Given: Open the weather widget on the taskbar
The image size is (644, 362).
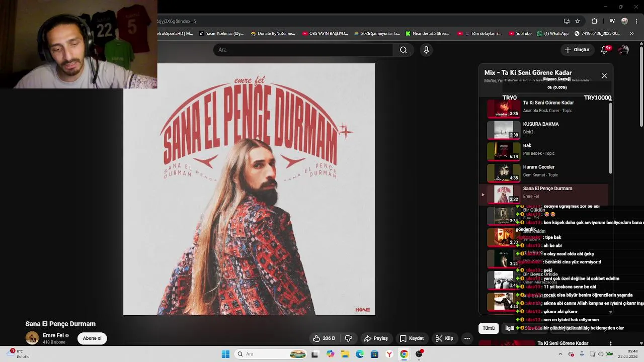Looking at the screenshot, I should pos(18,354).
